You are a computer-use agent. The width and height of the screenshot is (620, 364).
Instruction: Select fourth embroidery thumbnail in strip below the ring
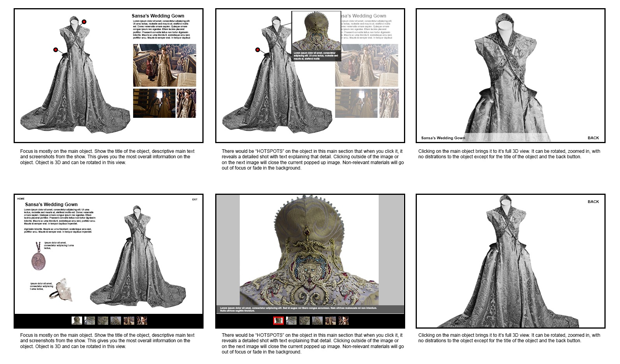[116, 320]
